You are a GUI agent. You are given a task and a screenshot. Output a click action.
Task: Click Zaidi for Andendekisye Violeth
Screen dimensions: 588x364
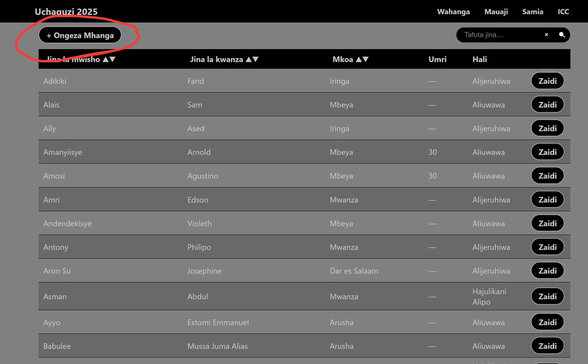point(547,223)
